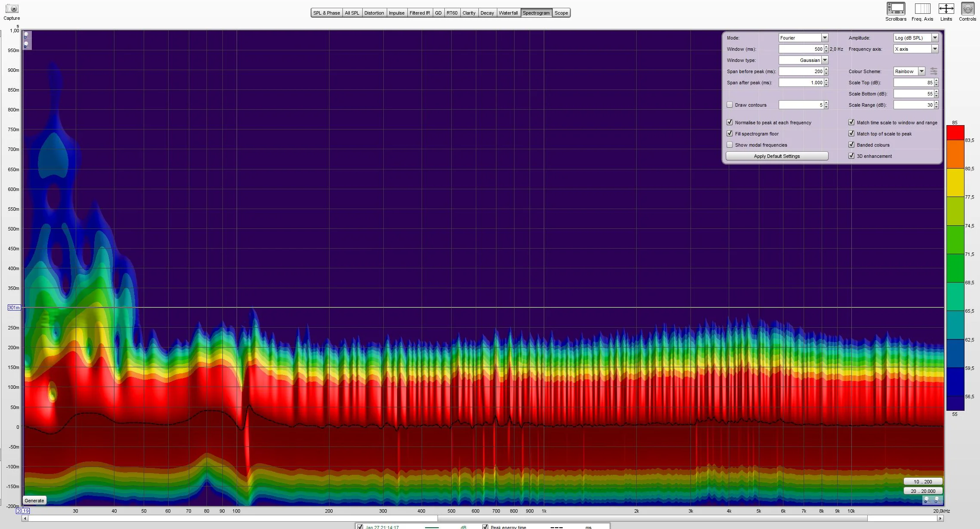
Task: Uncheck Normalise to peak at each frequency
Action: [730, 123]
